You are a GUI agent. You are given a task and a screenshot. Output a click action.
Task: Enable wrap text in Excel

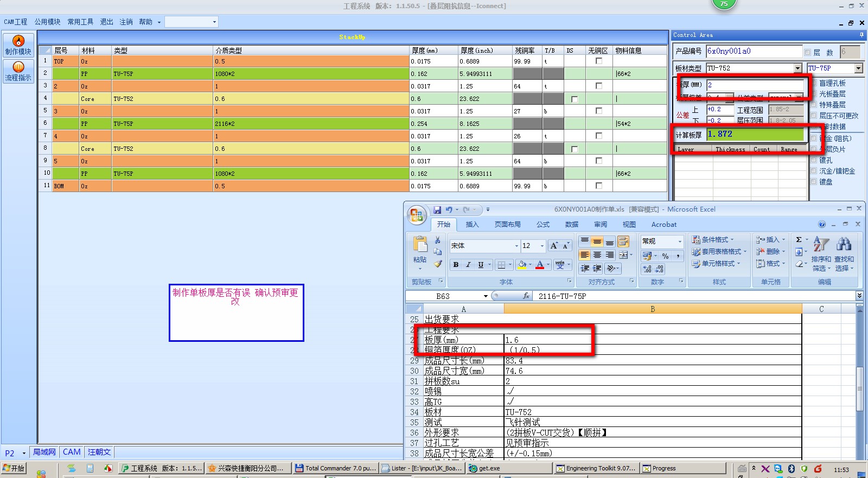pyautogui.click(x=623, y=241)
